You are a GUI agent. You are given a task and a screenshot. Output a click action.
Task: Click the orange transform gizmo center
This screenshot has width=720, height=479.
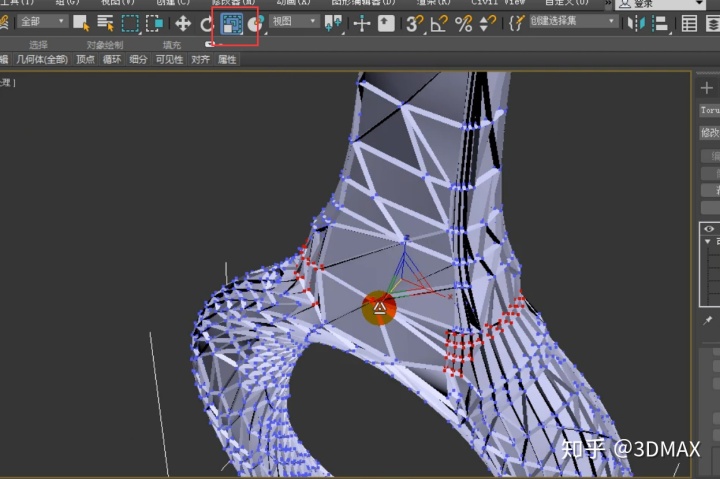[379, 308]
